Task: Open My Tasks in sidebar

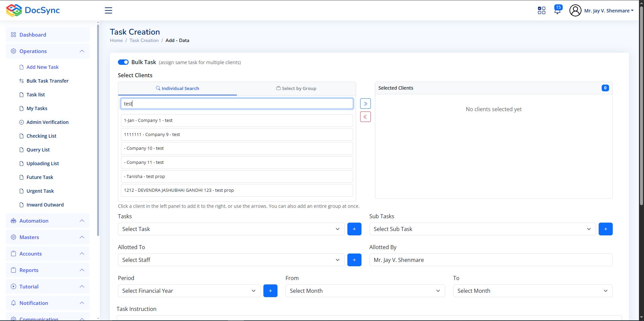Action: [x=37, y=108]
